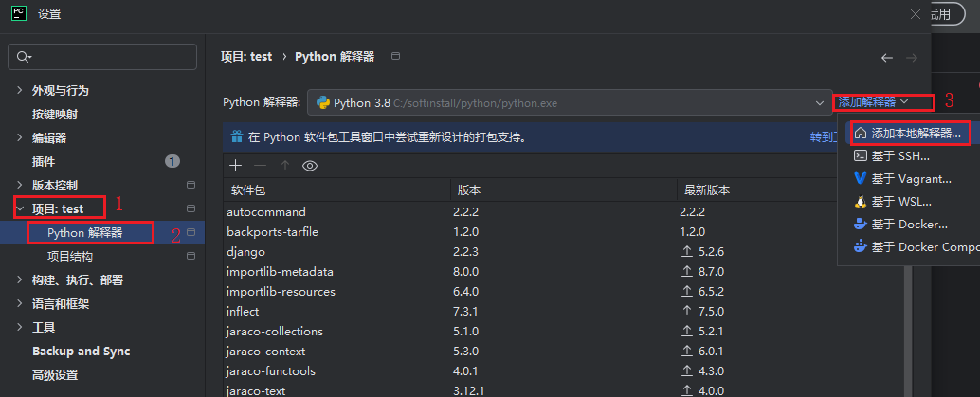Viewport: 980px width, 397px height.
Task: Open the Python interpreter dropdown
Action: click(570, 102)
